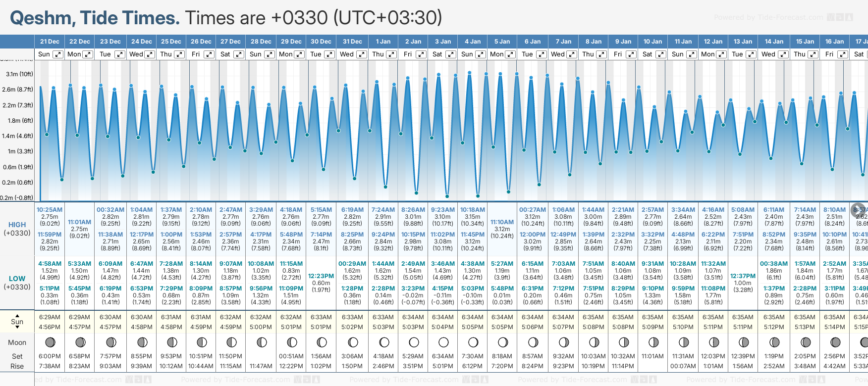868x386 pixels.
Task: Select the 1 Jan date header
Action: tap(383, 42)
